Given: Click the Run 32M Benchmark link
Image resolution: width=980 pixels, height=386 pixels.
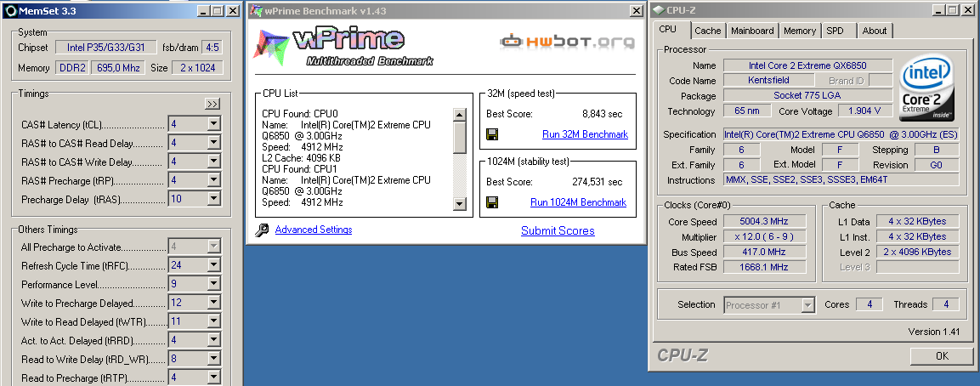Looking at the screenshot, I should tap(585, 134).
